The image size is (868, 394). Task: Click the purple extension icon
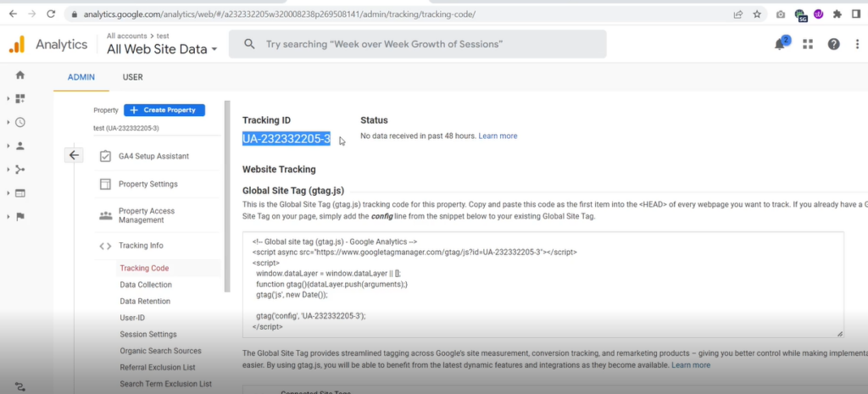coord(818,14)
